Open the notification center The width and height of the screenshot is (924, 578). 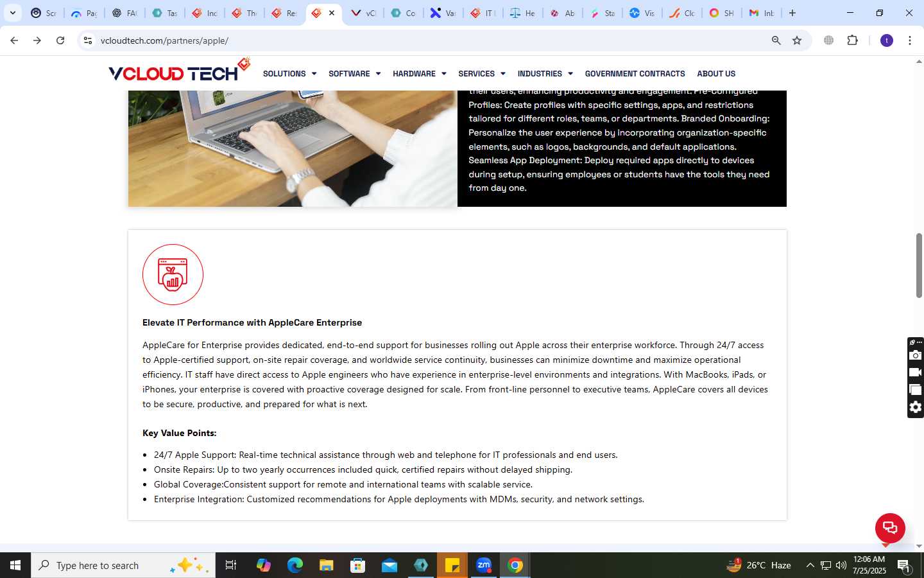[903, 566]
